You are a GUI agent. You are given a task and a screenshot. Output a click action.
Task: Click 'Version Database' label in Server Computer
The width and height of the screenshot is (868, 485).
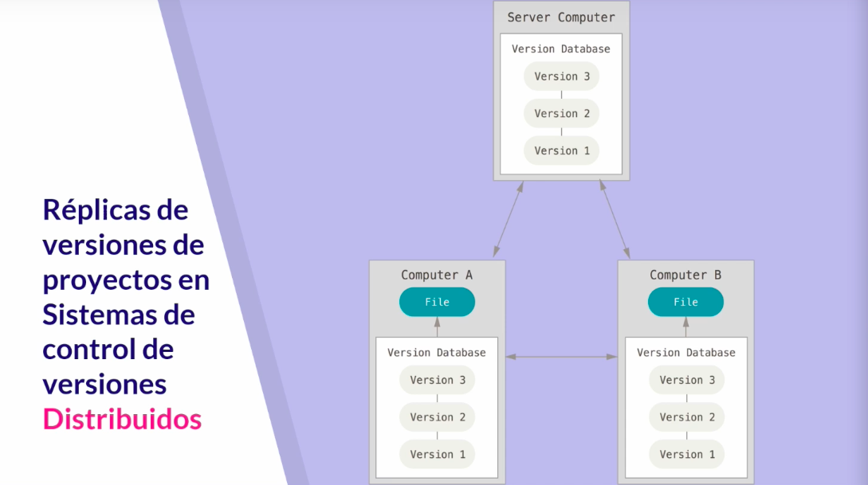tap(561, 49)
